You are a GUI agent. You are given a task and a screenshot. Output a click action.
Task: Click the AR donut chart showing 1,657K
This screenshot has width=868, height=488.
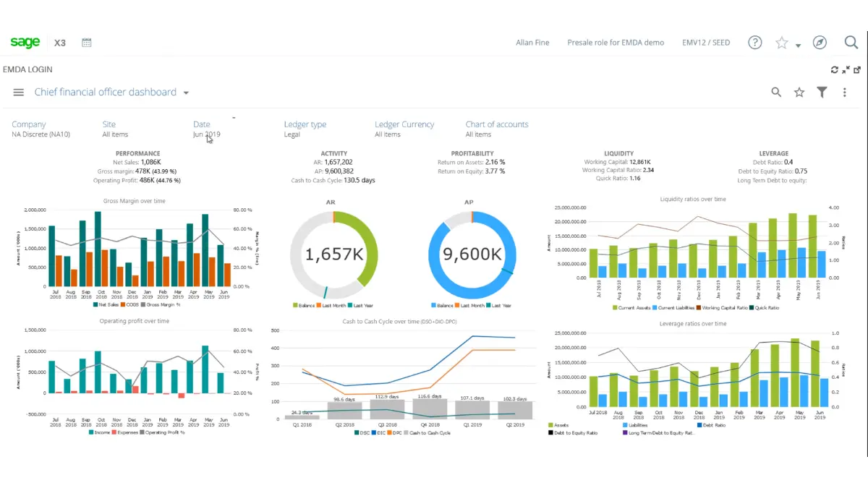(x=335, y=254)
